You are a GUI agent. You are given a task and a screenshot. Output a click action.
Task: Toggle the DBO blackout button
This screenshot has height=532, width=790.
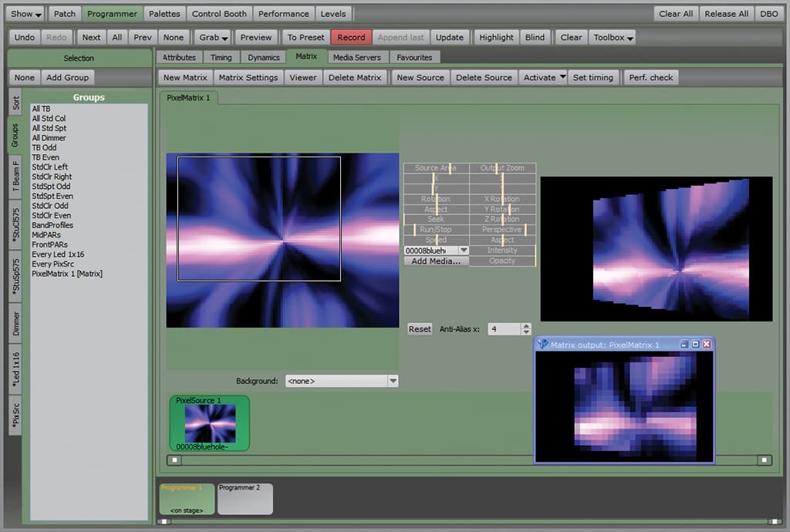[769, 14]
